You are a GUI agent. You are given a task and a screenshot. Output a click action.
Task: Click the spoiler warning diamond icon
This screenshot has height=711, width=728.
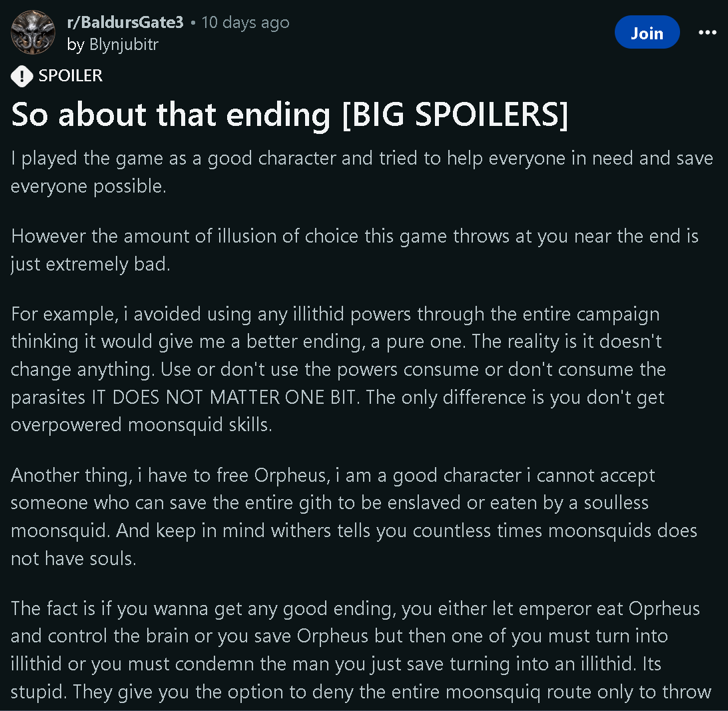[x=22, y=76]
